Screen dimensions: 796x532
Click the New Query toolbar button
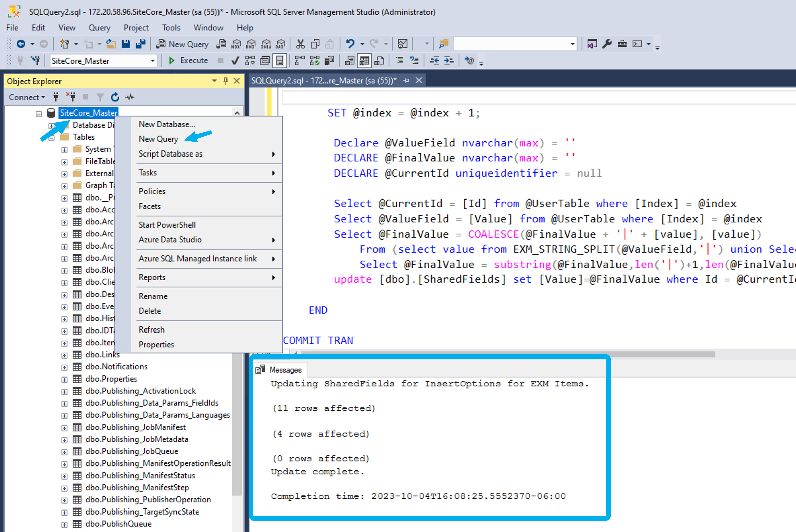(x=183, y=44)
